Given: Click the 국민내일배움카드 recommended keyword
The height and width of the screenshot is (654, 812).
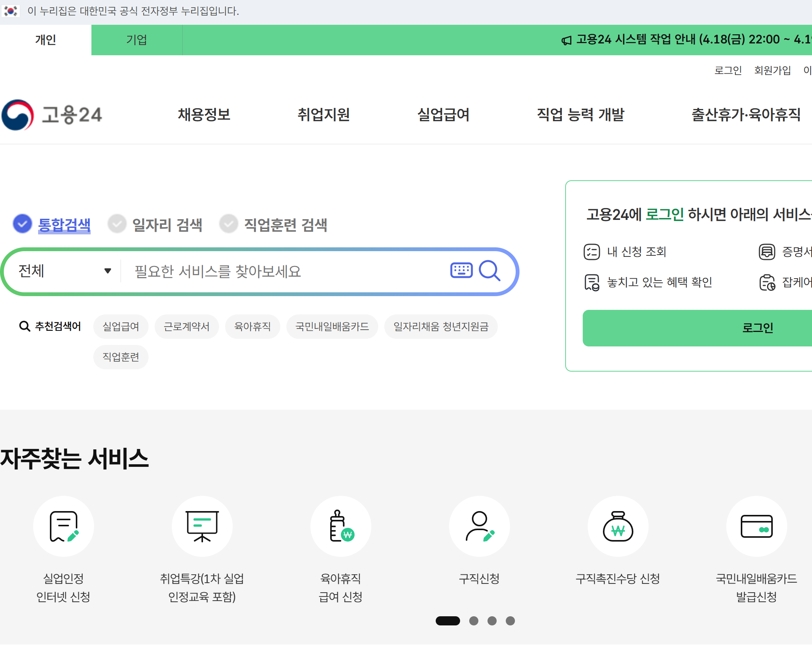Looking at the screenshot, I should (x=332, y=327).
